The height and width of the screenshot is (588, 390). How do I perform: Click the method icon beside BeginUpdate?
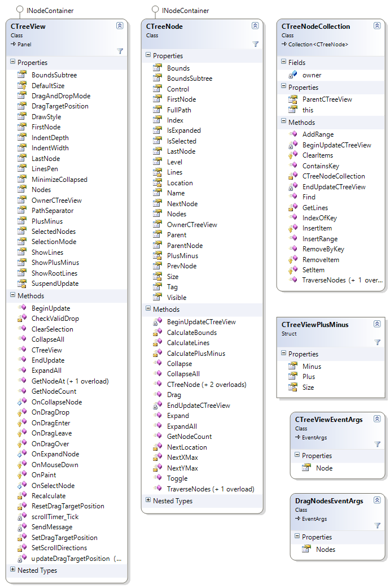pyautogui.click(x=23, y=307)
